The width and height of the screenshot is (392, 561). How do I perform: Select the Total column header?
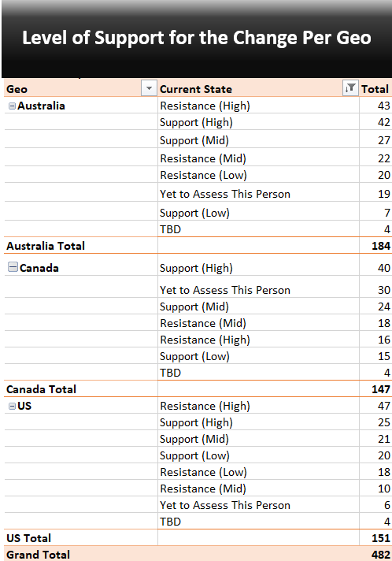tap(375, 89)
